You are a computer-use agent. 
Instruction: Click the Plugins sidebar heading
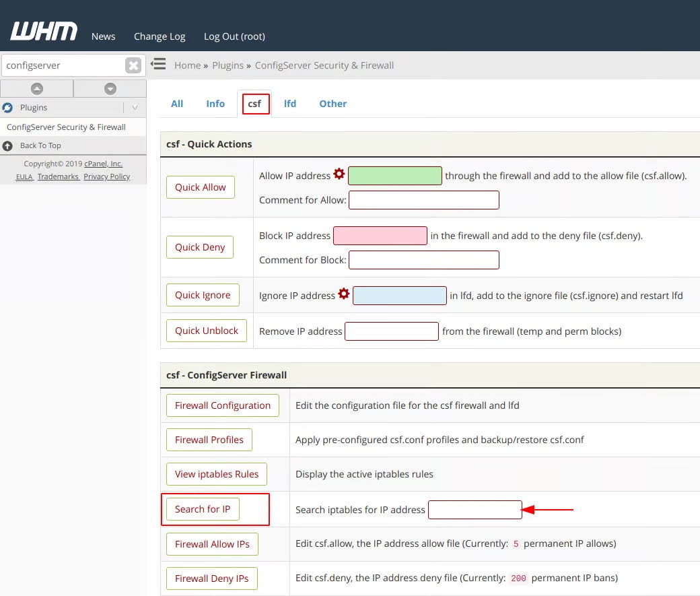(x=34, y=108)
